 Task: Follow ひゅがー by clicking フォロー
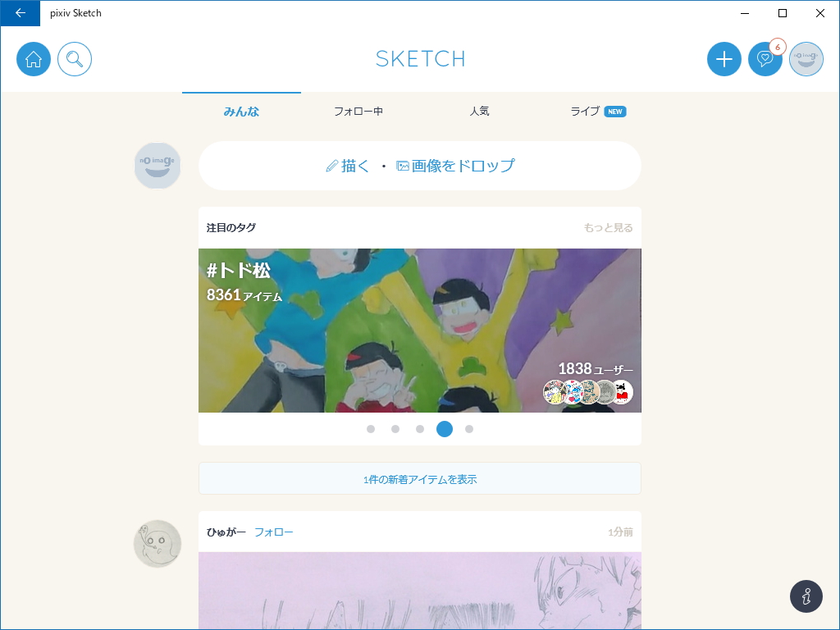tap(272, 532)
